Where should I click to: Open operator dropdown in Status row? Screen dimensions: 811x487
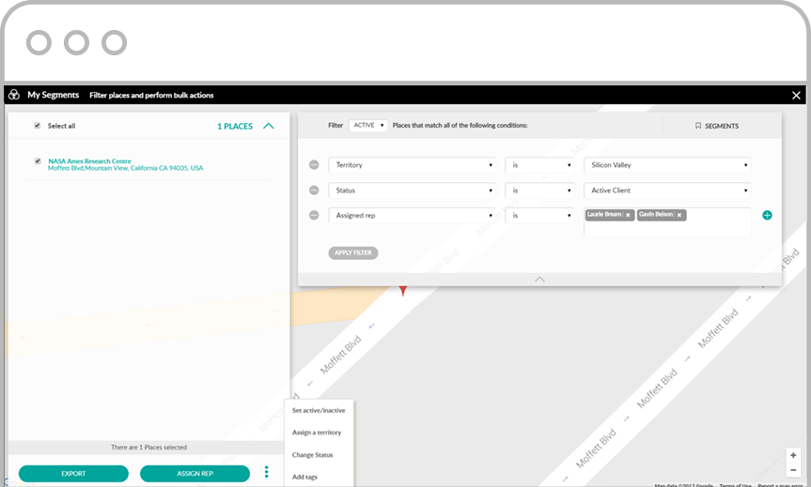[x=539, y=190]
